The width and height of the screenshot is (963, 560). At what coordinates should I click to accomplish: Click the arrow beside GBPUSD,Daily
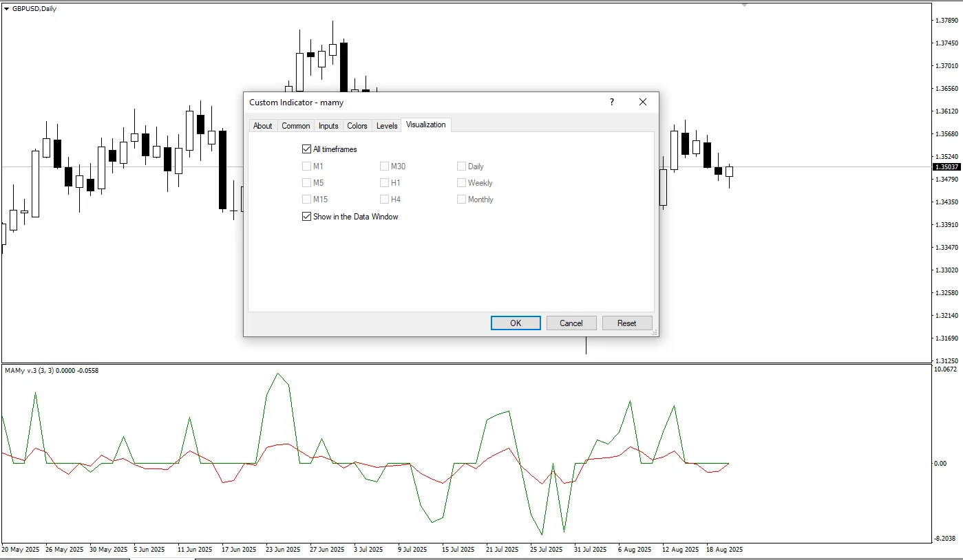[7, 8]
